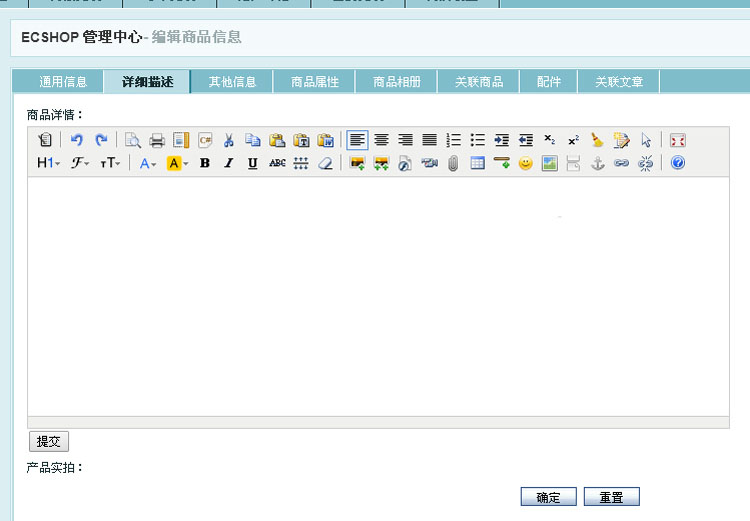Toggle HTML source code view

45,140
